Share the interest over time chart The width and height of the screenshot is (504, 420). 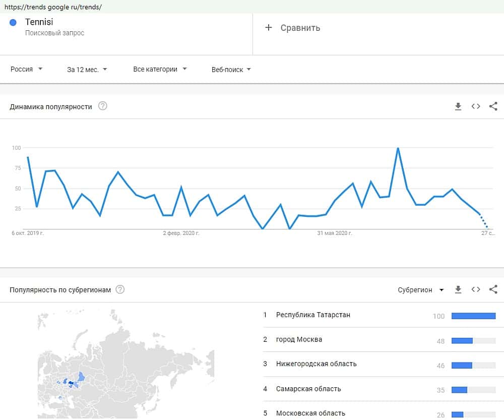[x=493, y=106]
